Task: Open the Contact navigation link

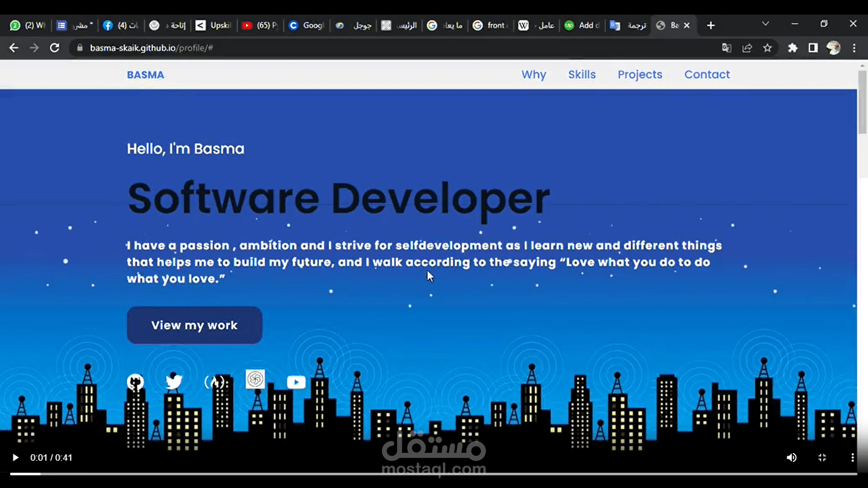Action: [707, 74]
